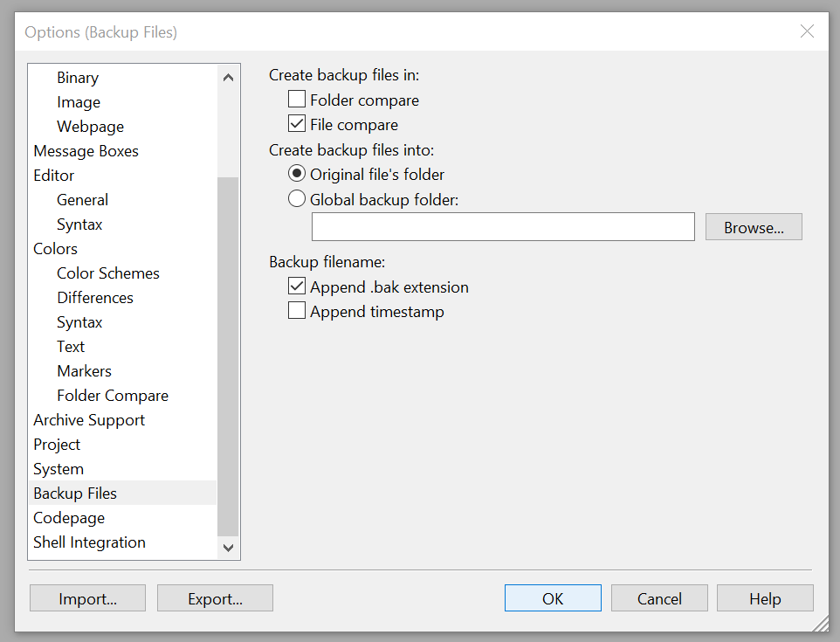This screenshot has width=840, height=642.
Task: Click the category list scrollbar thumb
Action: click(x=228, y=356)
